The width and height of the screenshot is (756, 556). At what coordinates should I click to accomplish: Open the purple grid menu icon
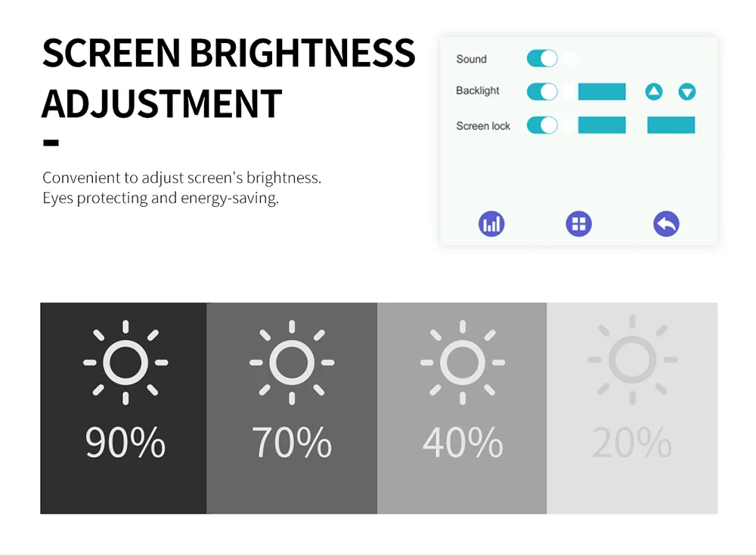pos(578,224)
